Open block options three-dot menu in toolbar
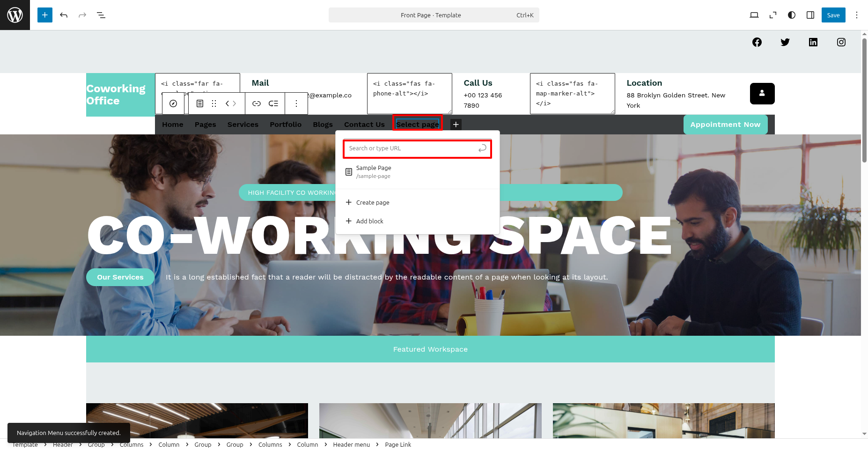 tap(296, 103)
